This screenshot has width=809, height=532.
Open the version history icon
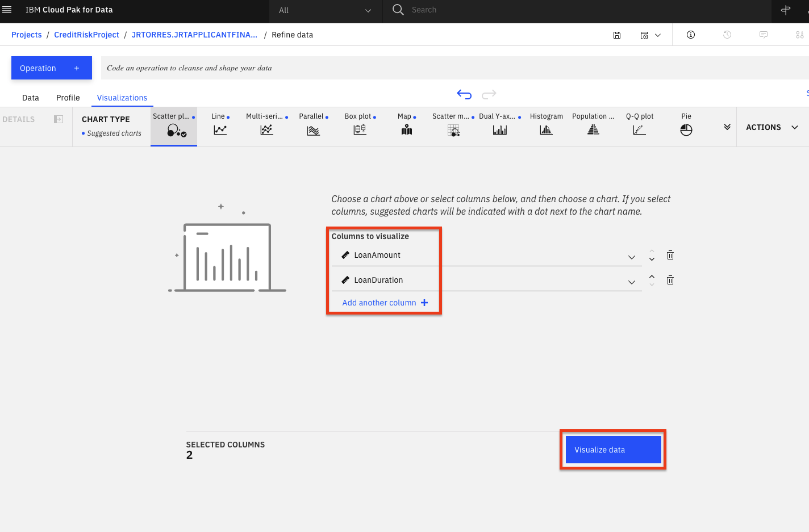(727, 35)
